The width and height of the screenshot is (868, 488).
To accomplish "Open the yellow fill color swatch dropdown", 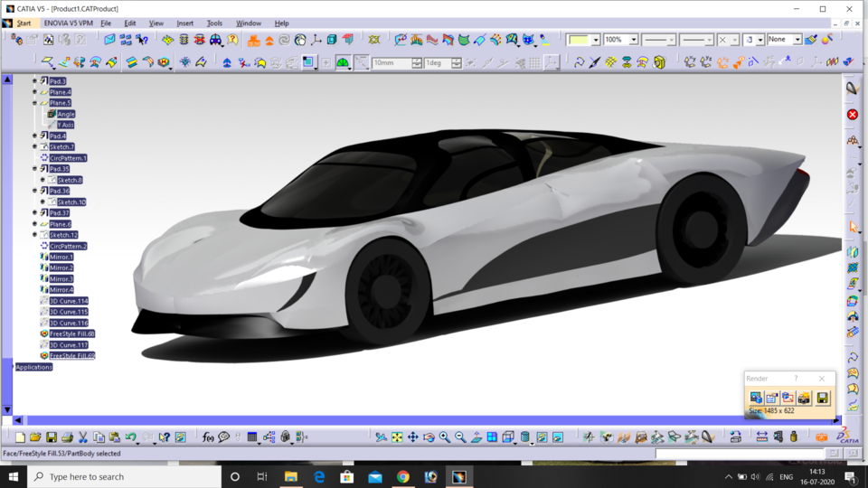I will [595, 40].
